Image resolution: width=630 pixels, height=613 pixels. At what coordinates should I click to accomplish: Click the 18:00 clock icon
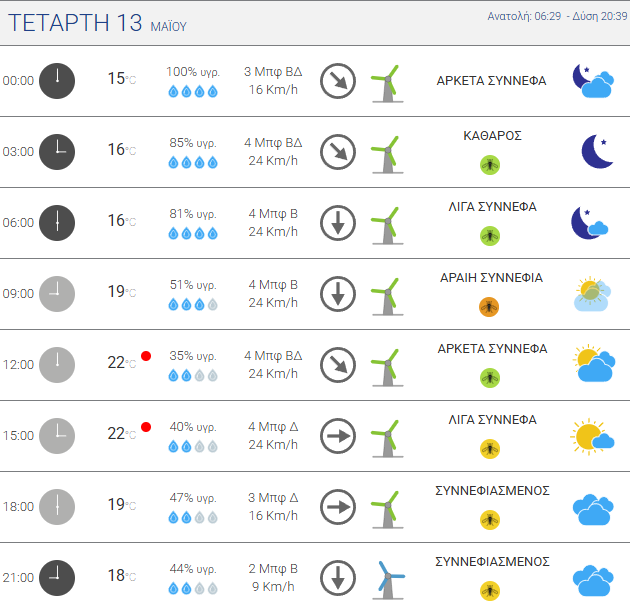57,507
